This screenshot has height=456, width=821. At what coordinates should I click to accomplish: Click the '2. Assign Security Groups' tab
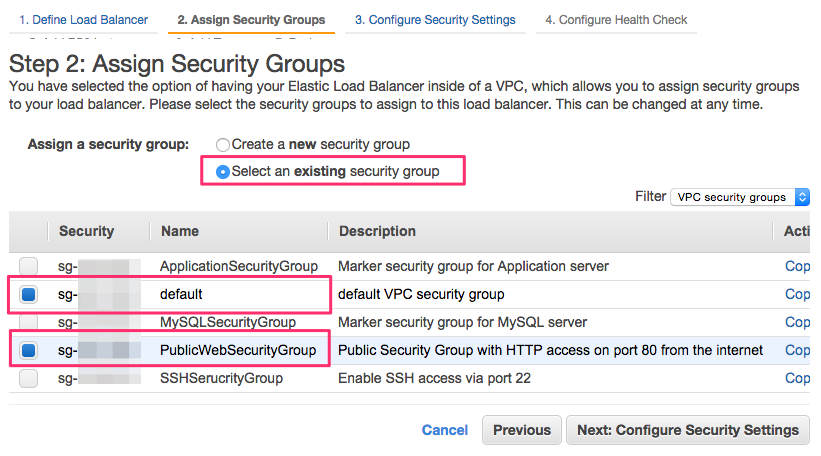coord(251,20)
